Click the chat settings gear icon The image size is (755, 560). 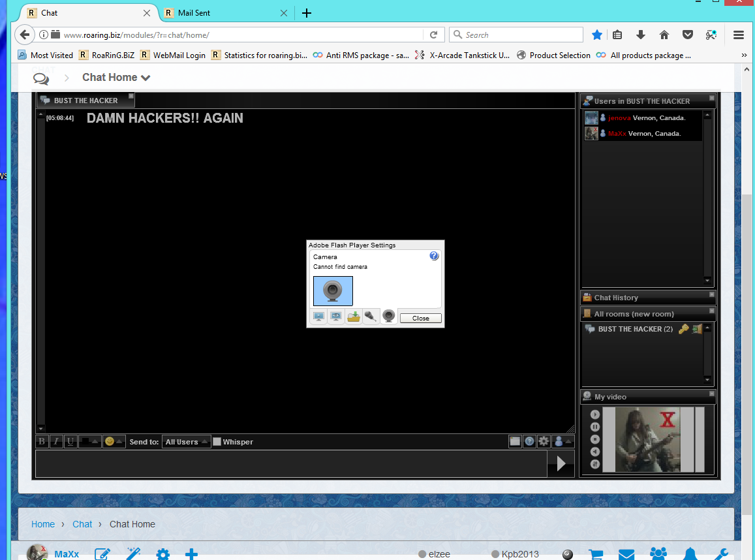click(x=544, y=441)
